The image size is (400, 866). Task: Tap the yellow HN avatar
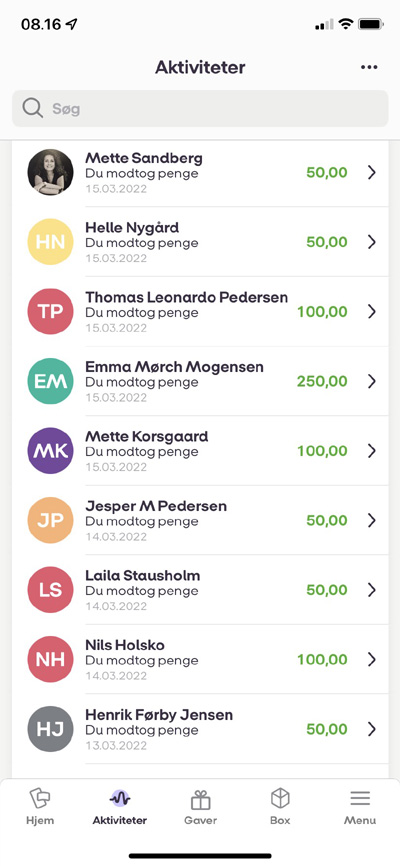[x=50, y=242]
